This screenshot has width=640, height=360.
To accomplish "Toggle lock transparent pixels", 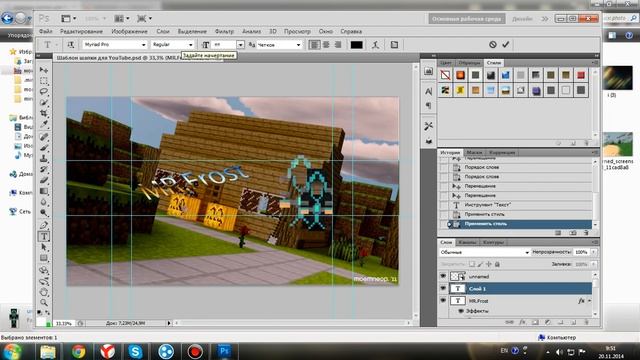I will [x=471, y=264].
